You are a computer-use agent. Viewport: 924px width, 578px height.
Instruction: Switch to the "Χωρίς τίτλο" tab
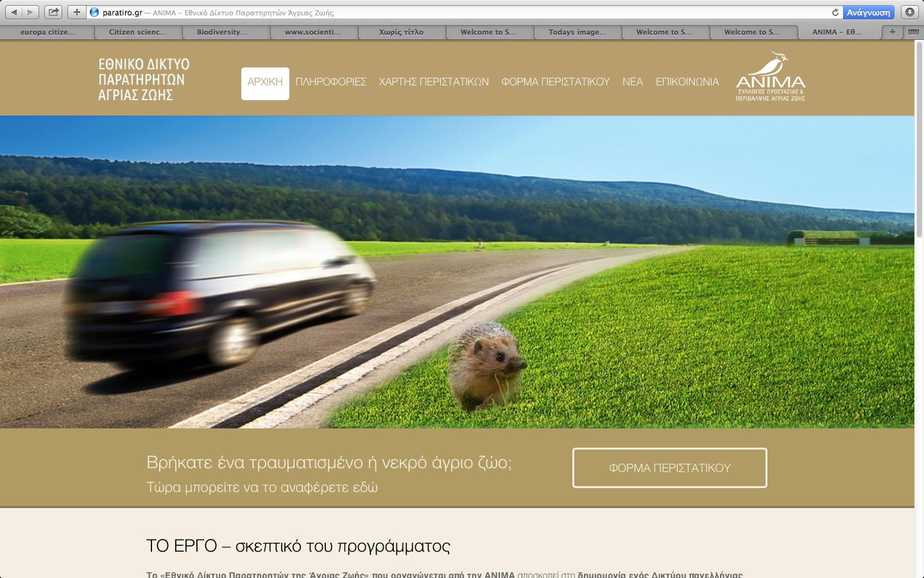(x=402, y=32)
